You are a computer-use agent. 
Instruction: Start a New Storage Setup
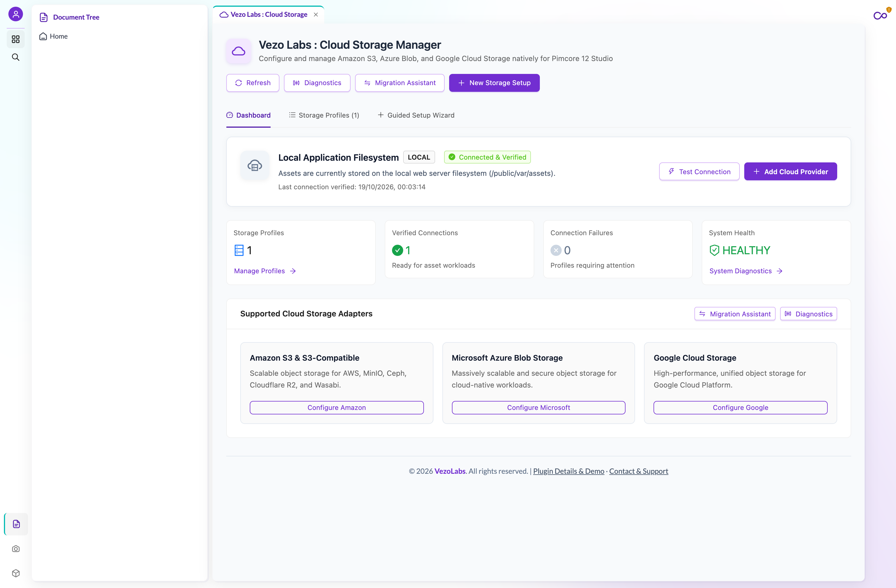point(494,83)
